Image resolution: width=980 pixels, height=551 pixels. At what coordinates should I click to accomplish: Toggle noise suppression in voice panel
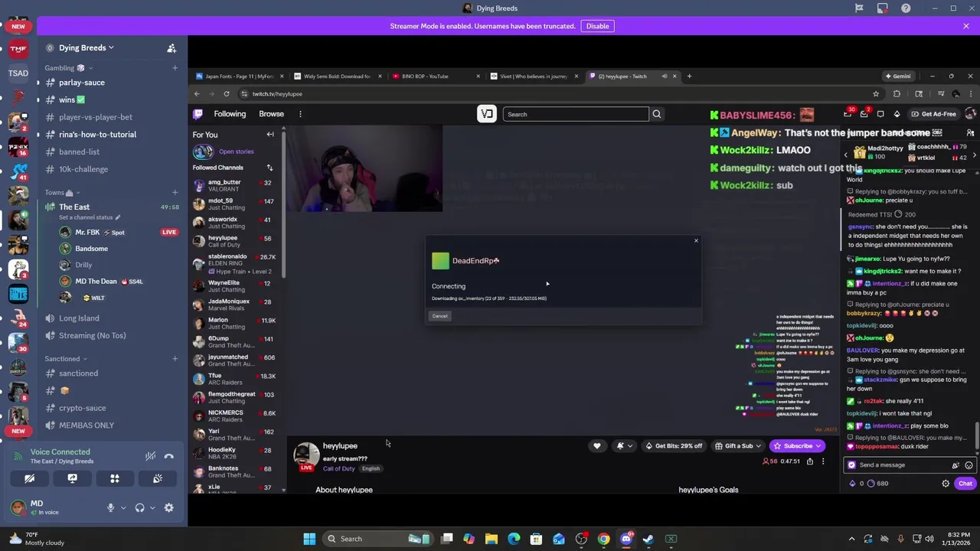pyautogui.click(x=151, y=456)
